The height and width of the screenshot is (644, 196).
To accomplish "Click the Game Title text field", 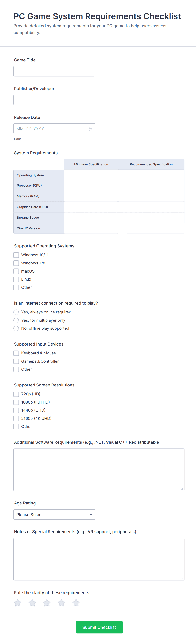I will click(54, 71).
